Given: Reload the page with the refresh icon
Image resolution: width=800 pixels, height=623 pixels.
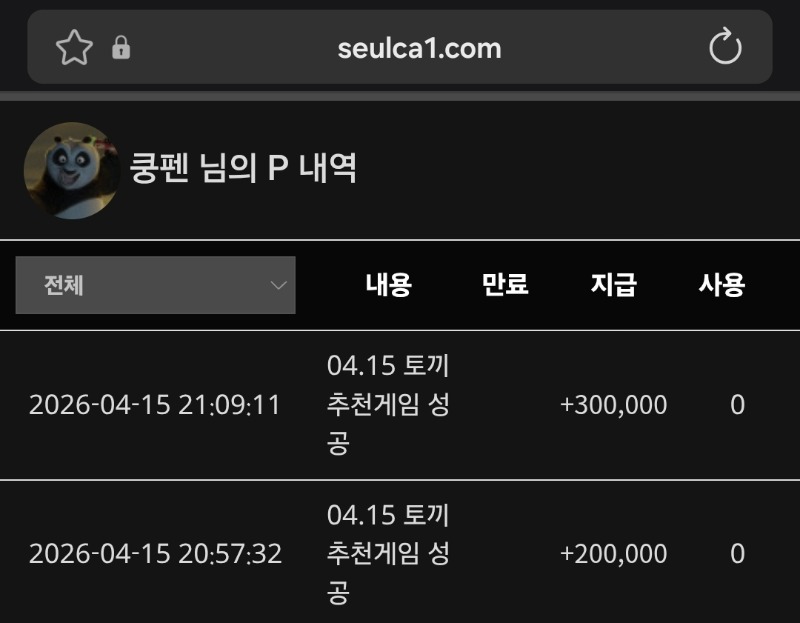Looking at the screenshot, I should click(x=725, y=47).
